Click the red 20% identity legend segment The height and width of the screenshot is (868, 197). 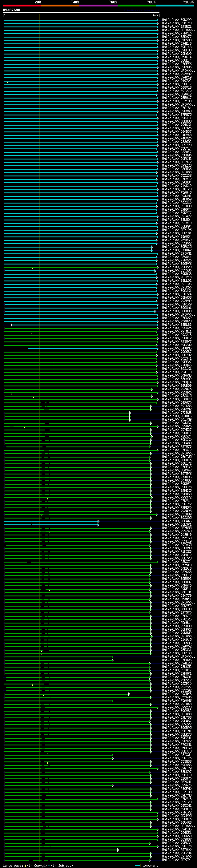(x=22, y=6)
